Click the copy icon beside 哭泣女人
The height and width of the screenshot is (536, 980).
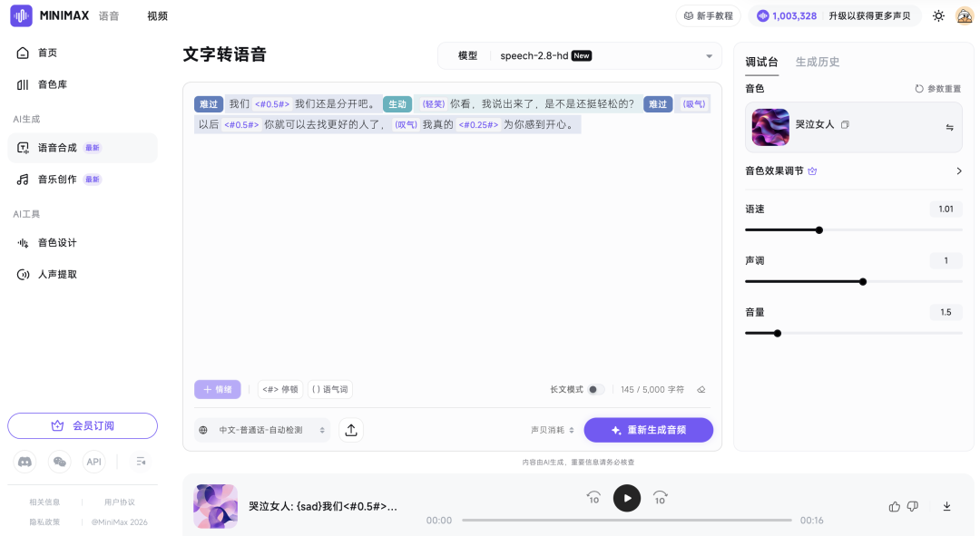[845, 124]
